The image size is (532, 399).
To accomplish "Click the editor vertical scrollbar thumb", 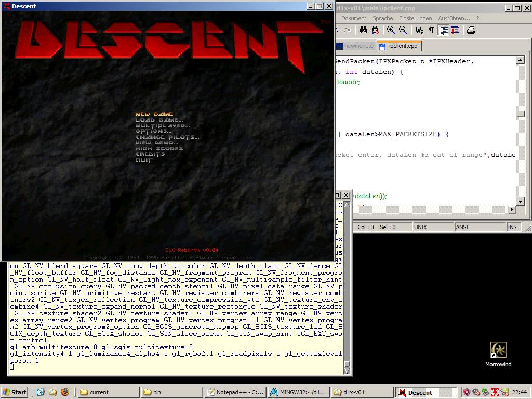I will (x=521, y=114).
